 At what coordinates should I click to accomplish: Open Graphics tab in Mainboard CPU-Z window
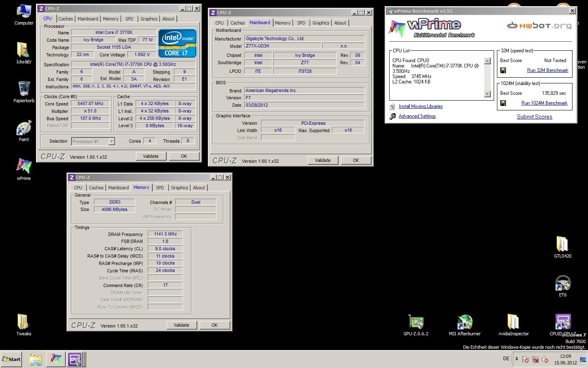click(x=321, y=23)
